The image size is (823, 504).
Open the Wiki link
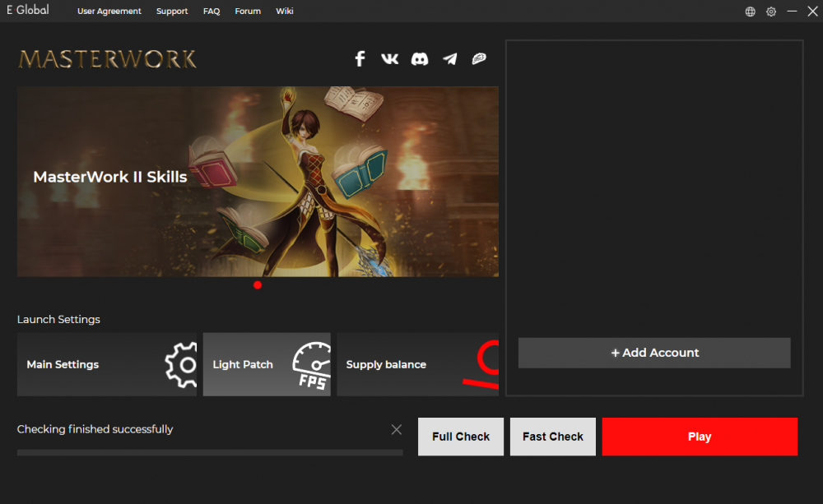(x=285, y=12)
